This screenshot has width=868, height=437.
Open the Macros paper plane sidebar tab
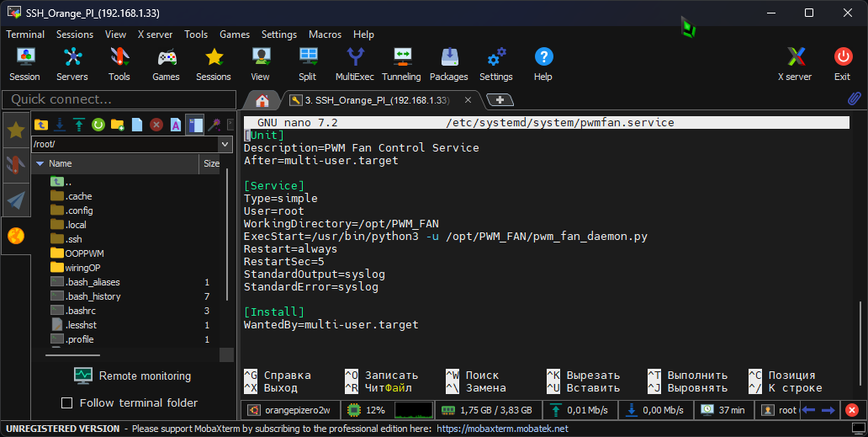click(16, 200)
